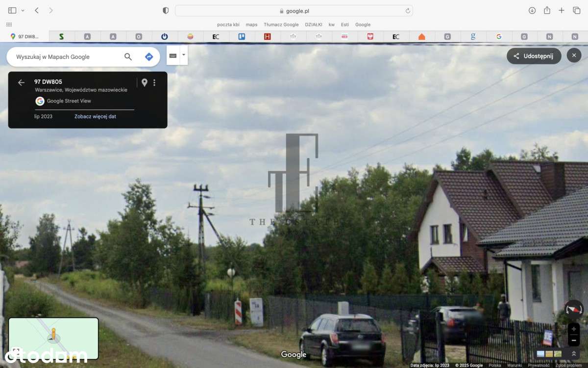Screen dimensions: 588x368
Task: Open the poczta kbi bookmark
Action: [x=228, y=25]
